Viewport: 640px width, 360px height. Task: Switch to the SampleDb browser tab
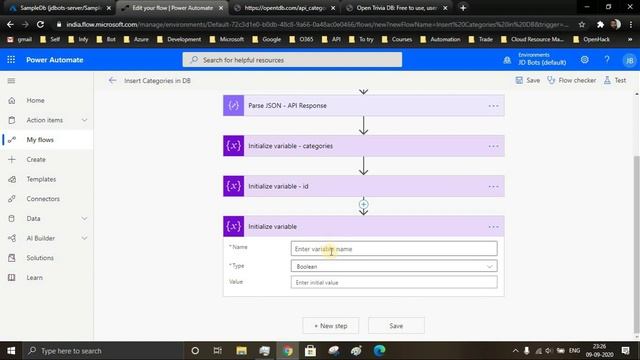[x=60, y=8]
